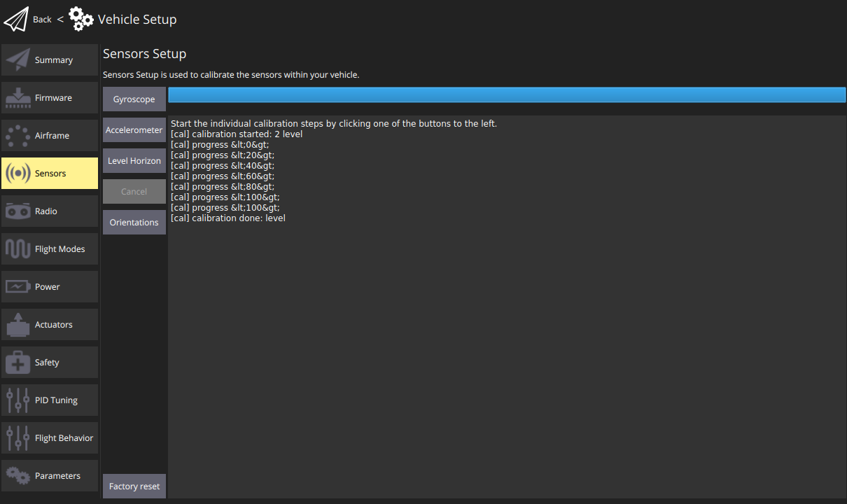Open the Actuators setup page
Viewport: 847px width, 504px height.
coord(50,325)
